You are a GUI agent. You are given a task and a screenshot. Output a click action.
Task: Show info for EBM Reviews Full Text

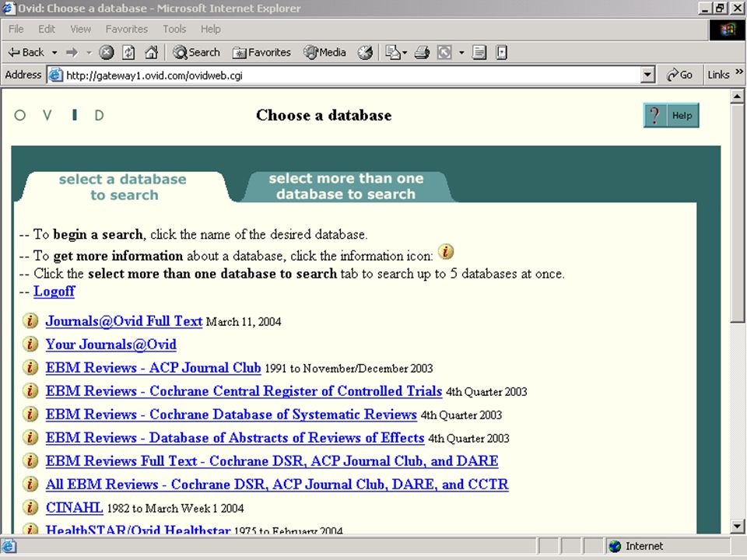30,460
